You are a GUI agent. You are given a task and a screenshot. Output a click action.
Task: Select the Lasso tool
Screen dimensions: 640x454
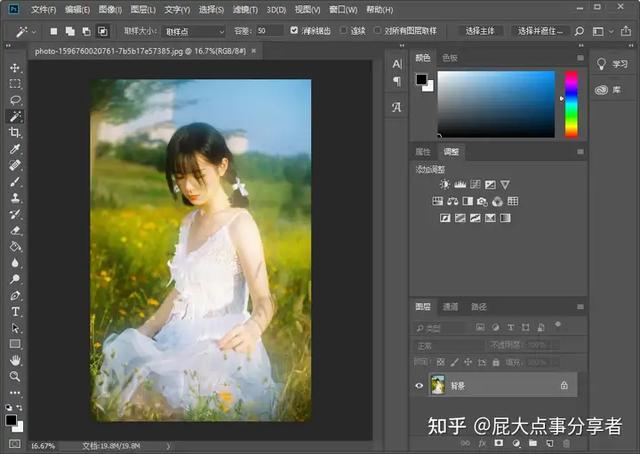(x=15, y=100)
